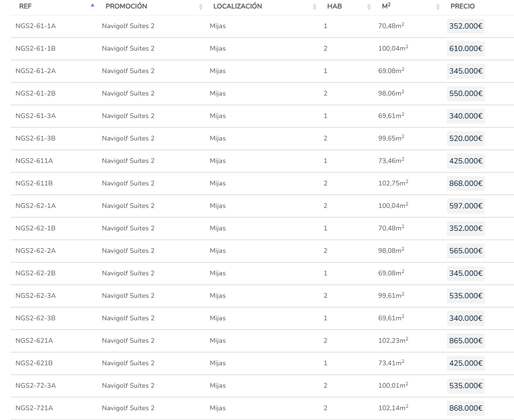Click the 610.000€ price badge
The height and width of the screenshot is (420, 514).
(465, 49)
